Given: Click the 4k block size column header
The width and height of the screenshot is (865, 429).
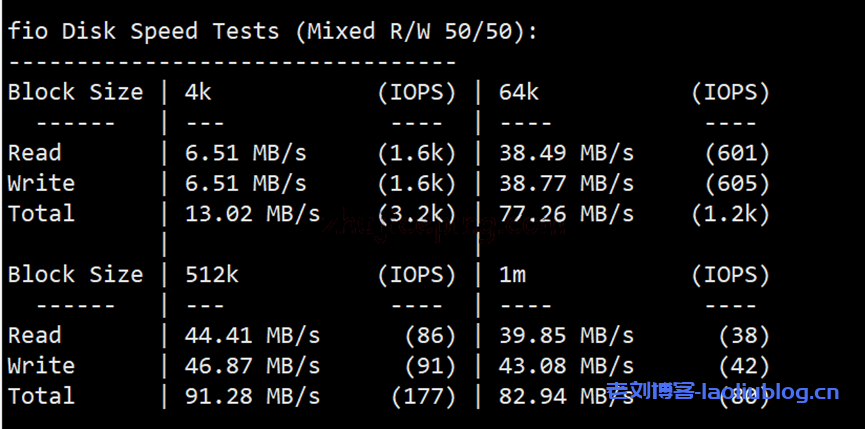Looking at the screenshot, I should tap(198, 92).
